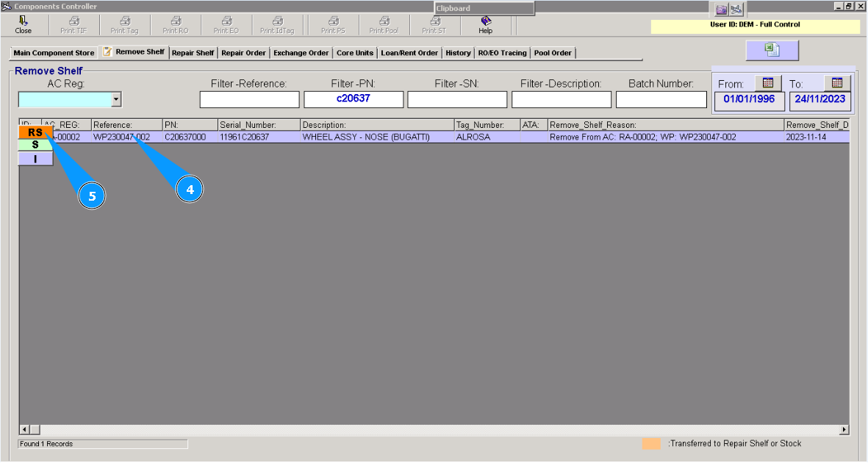This screenshot has width=868, height=463.
Task: Open the AC Reg dropdown arrow
Action: [x=115, y=100]
